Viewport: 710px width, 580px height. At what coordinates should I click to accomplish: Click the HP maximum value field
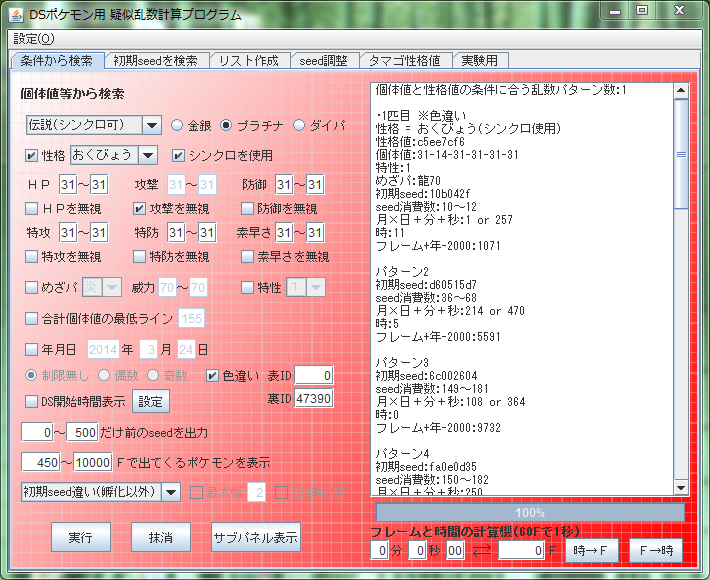[99, 184]
